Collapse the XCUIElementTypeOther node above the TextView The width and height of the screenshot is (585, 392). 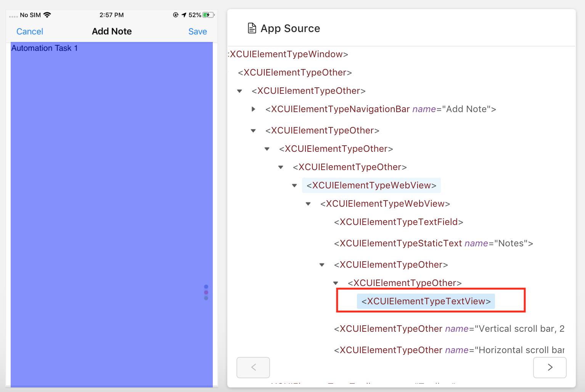[336, 283]
